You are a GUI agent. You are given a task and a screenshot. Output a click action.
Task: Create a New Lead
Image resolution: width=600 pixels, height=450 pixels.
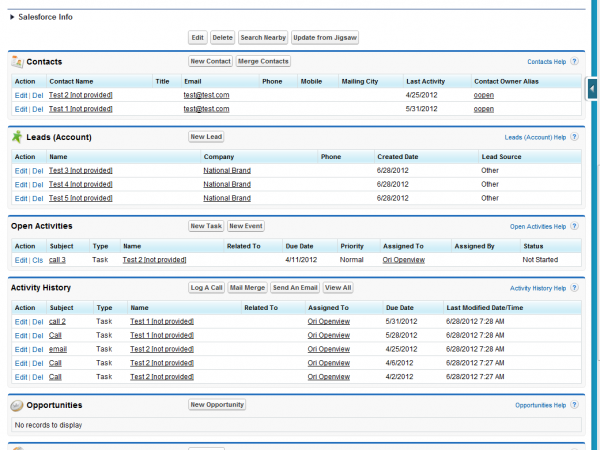tap(206, 137)
